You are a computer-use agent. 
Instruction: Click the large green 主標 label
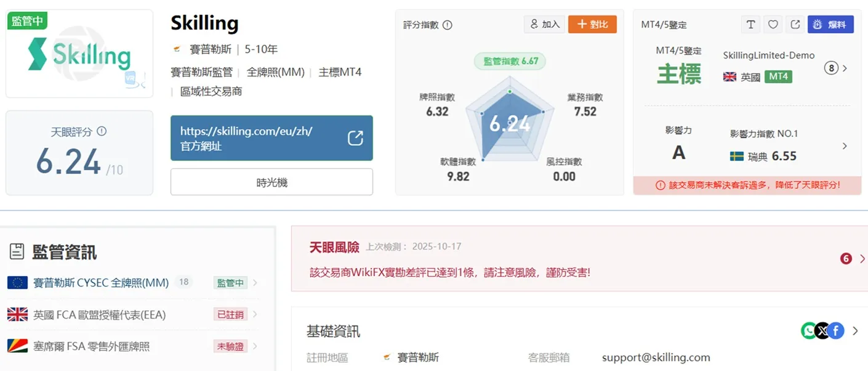(679, 74)
